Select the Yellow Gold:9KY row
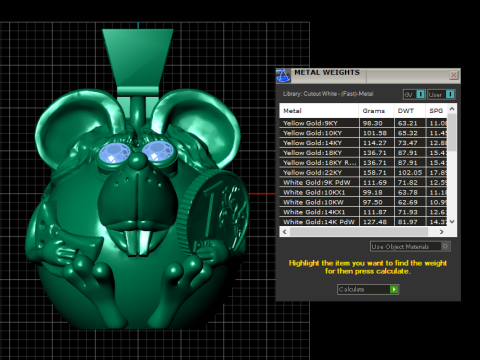 click(363, 123)
